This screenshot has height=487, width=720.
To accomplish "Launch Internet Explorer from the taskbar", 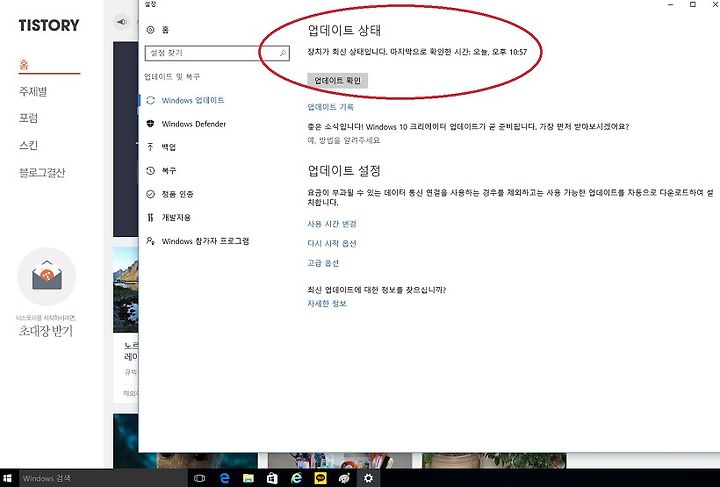I will 297,478.
